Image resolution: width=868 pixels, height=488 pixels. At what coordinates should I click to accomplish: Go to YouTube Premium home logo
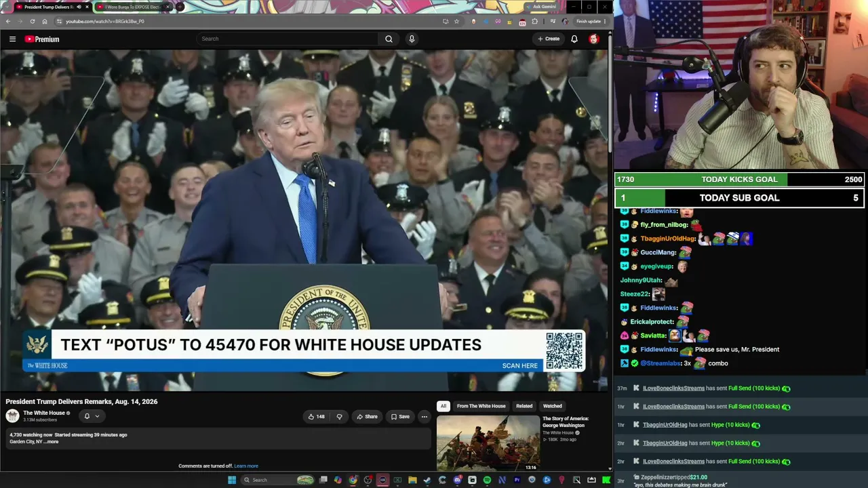click(x=42, y=39)
